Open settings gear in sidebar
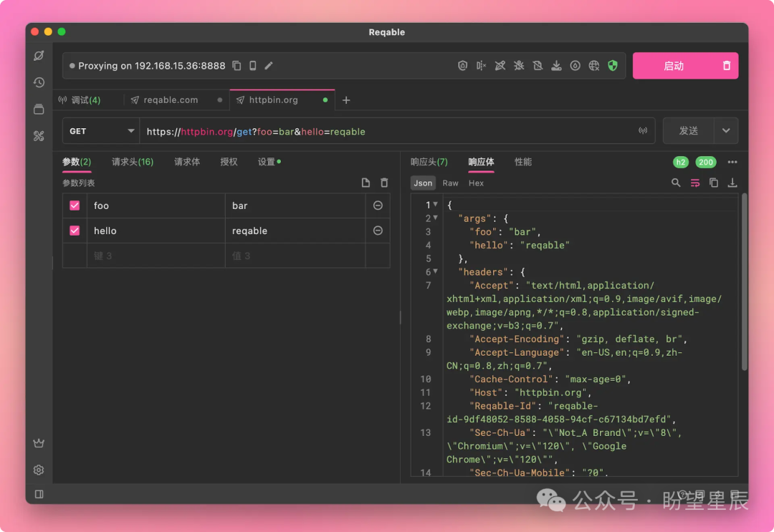The image size is (774, 532). [39, 470]
